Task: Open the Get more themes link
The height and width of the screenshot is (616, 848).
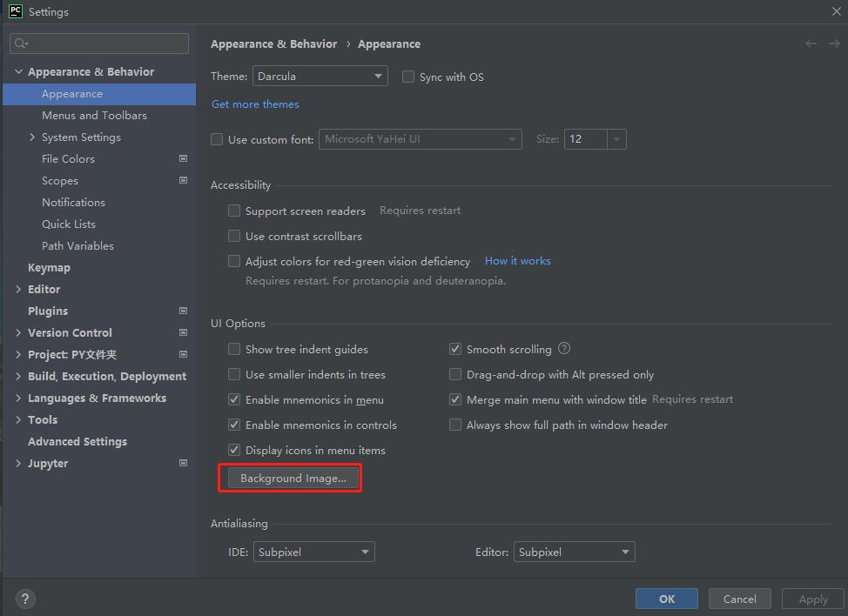Action: [x=255, y=104]
